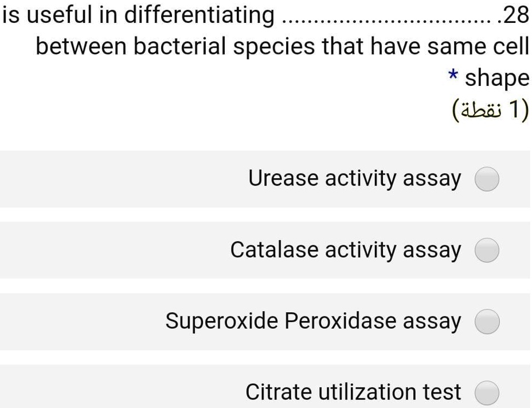
Task: Click the Catalase activity assay label text
Action: point(345,250)
